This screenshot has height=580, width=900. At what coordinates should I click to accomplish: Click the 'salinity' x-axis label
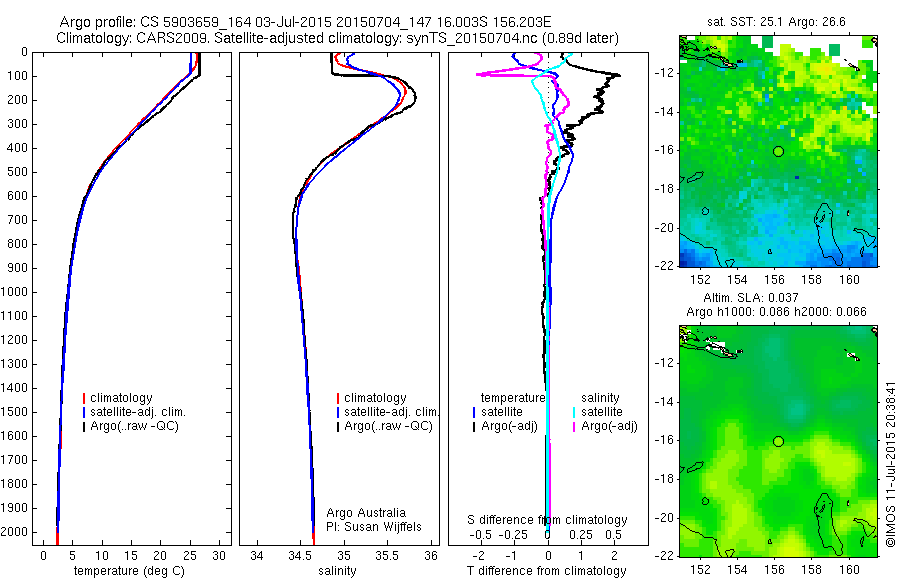[x=338, y=571]
